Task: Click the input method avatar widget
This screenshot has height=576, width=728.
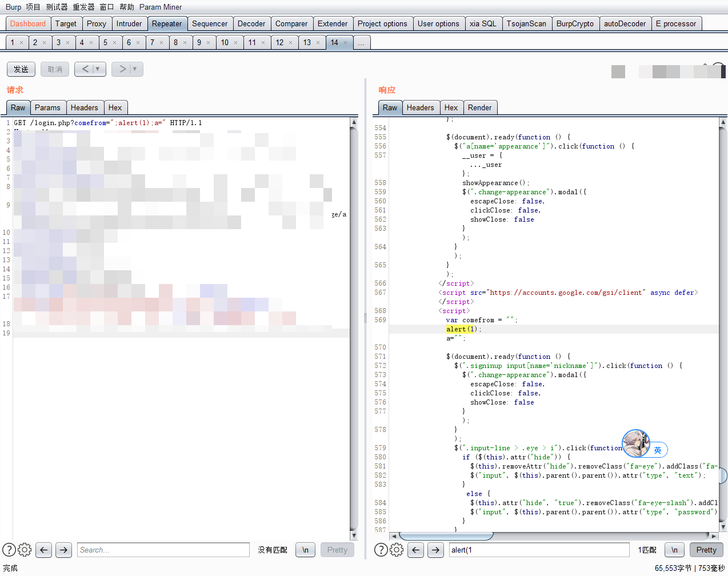Action: pyautogui.click(x=636, y=443)
